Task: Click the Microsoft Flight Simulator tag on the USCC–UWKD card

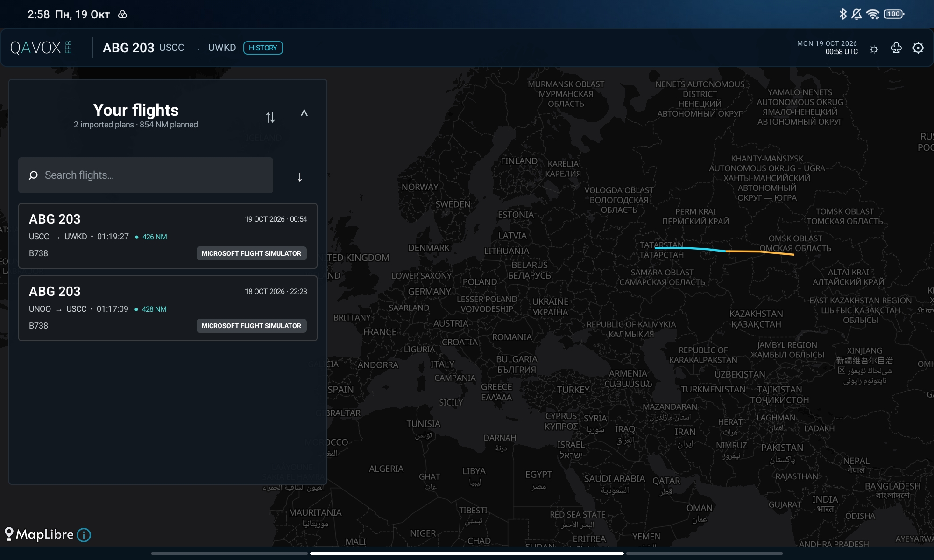Action: (x=251, y=253)
